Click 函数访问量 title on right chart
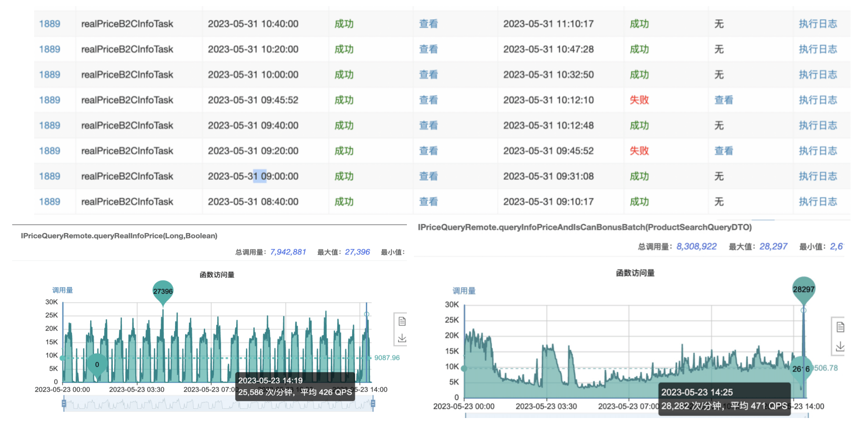Viewport: 868px width, 425px height. coord(635,273)
